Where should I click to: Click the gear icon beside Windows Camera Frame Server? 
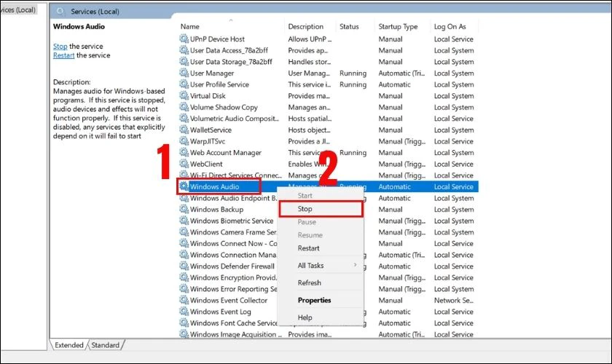click(184, 232)
